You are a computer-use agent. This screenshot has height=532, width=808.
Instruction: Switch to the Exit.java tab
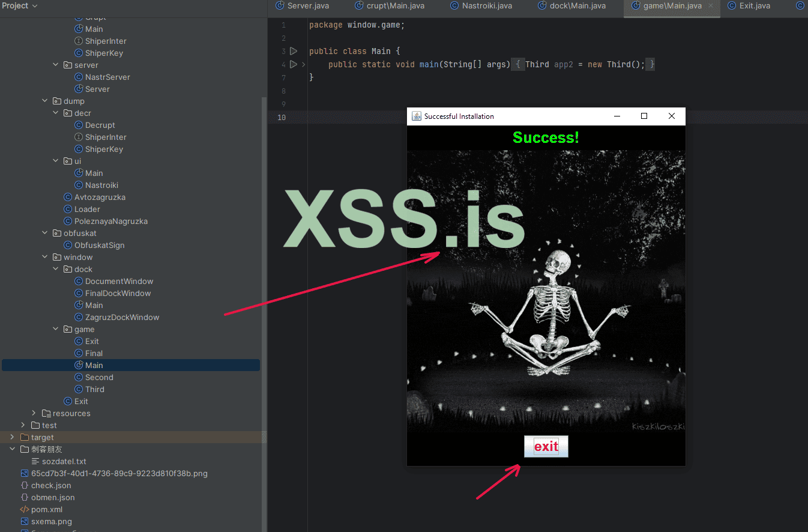pyautogui.click(x=749, y=6)
